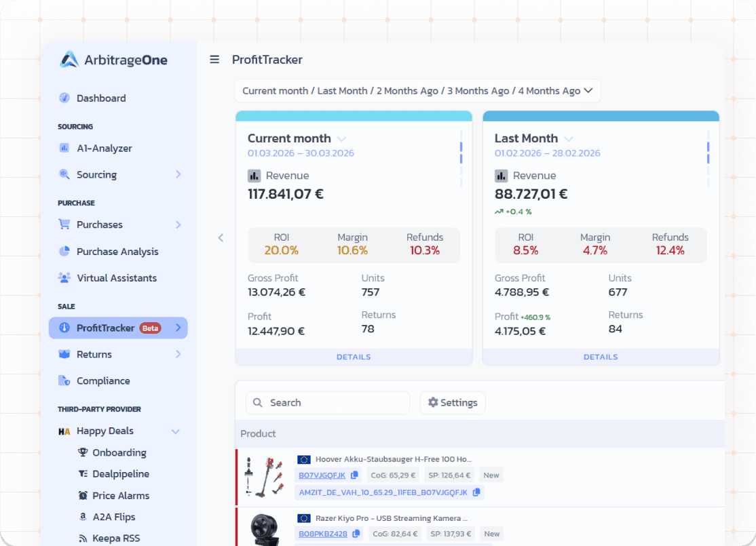Collapse the Happy Deals section chevron
Image resolution: width=756 pixels, height=546 pixels.
tap(176, 431)
